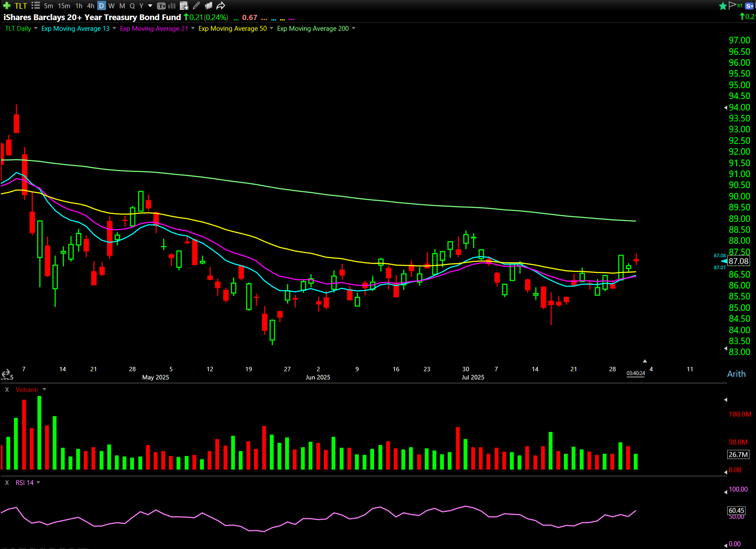Image resolution: width=756 pixels, height=549 pixels.
Task: Click the share arrow icon
Action: pos(221,6)
